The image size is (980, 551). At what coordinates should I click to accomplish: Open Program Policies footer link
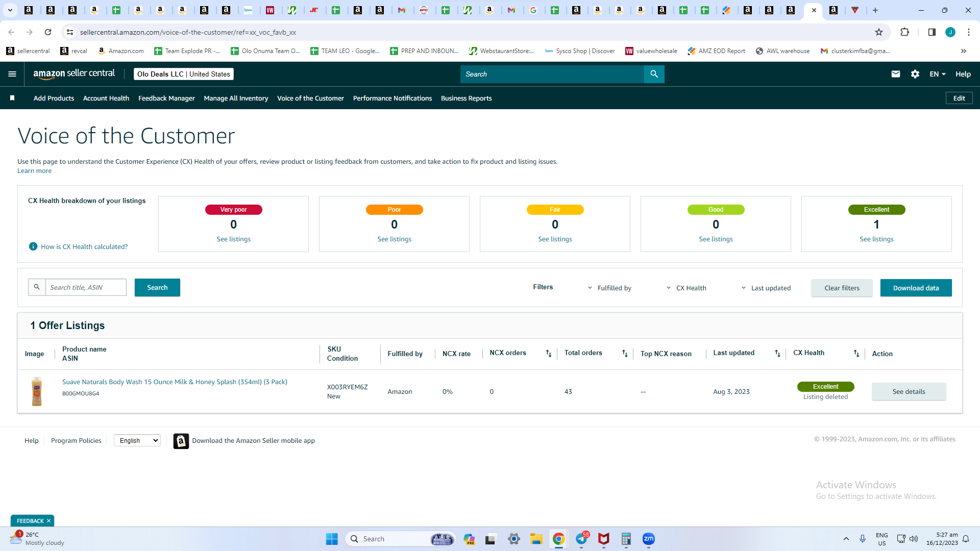pyautogui.click(x=76, y=440)
